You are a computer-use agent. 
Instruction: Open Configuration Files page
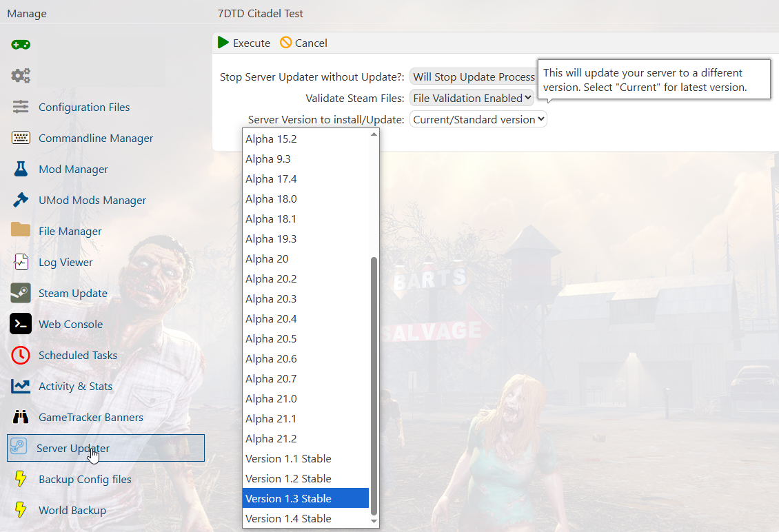84,107
